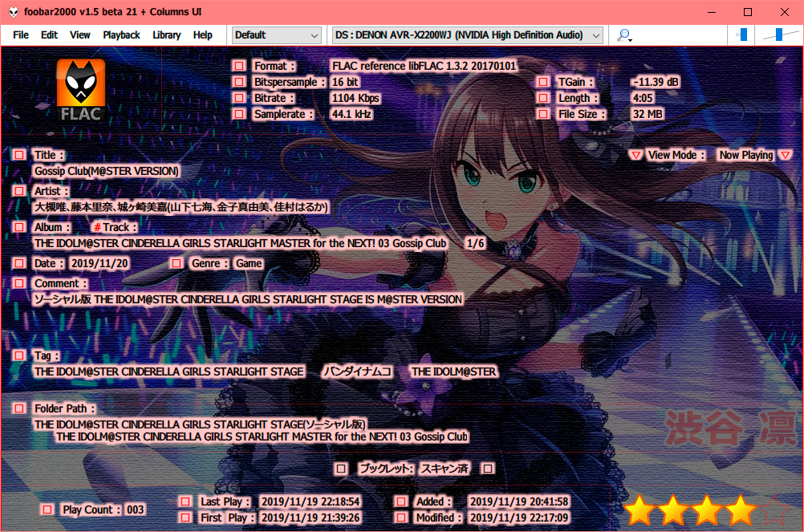This screenshot has width=804, height=532.
Task: Click the first Folder Path line
Action: coord(200,424)
